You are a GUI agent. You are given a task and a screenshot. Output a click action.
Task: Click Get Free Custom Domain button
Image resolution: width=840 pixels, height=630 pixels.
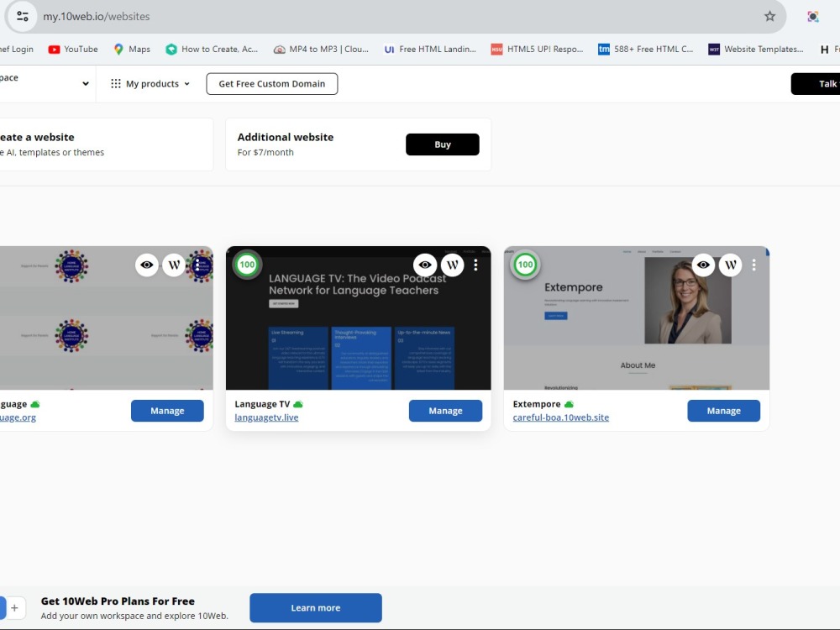(271, 83)
